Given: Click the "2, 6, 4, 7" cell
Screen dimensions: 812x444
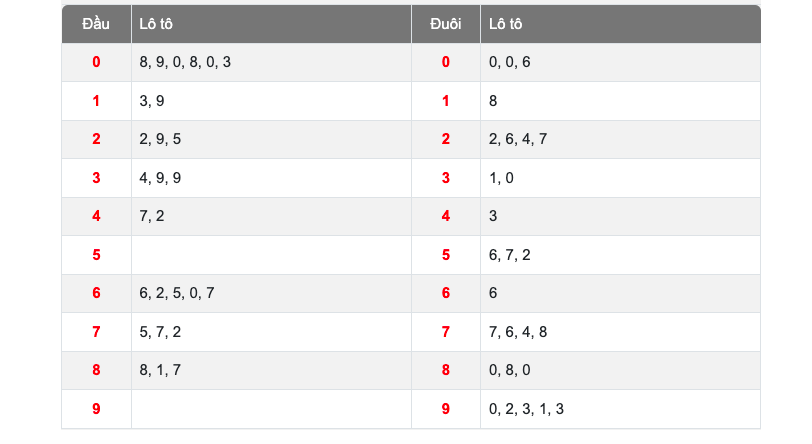Looking at the screenshot, I should (518, 139).
